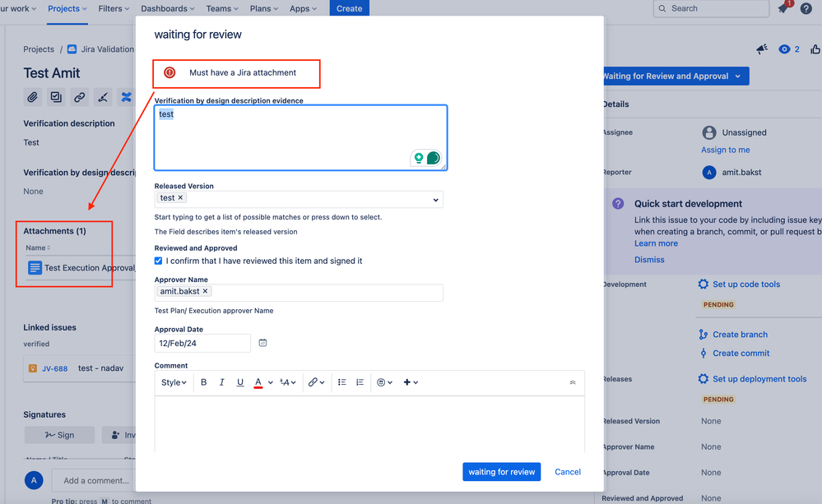
Task: Remove the test Released Version tag
Action: click(x=180, y=197)
